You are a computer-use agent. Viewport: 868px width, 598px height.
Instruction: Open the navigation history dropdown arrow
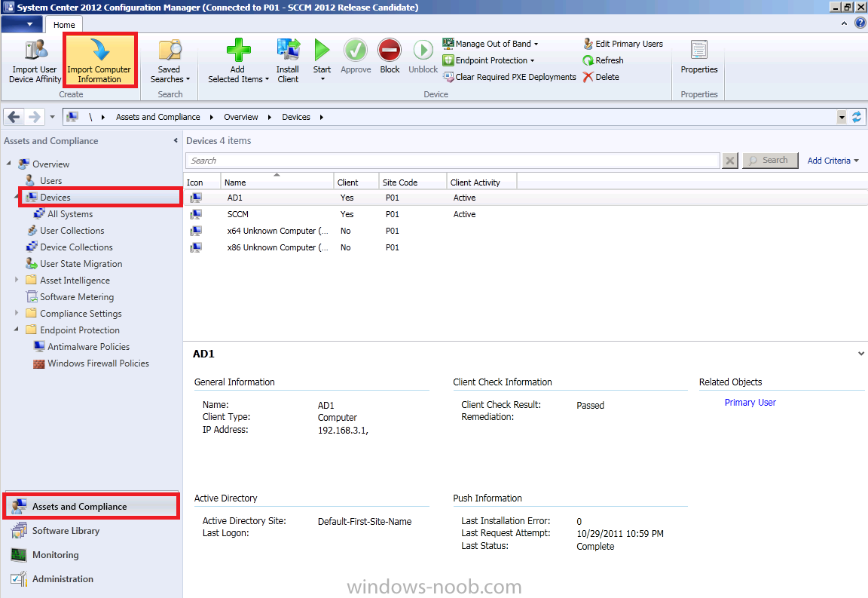coord(53,117)
